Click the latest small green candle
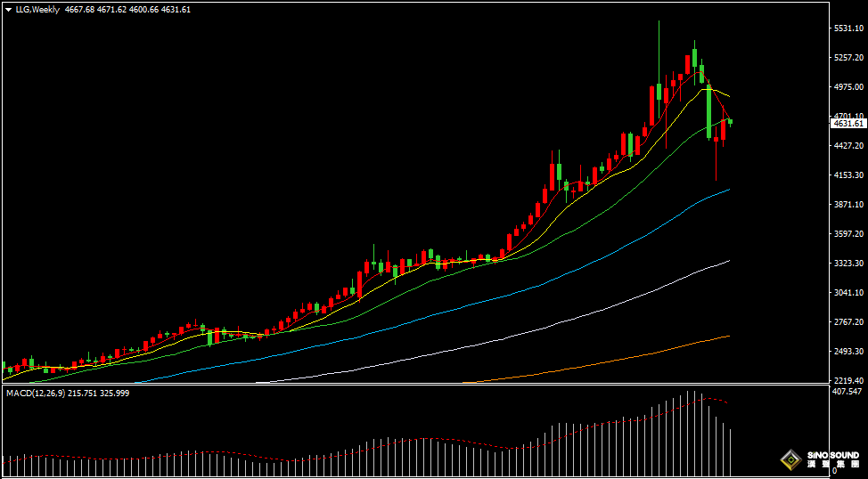 click(x=730, y=121)
